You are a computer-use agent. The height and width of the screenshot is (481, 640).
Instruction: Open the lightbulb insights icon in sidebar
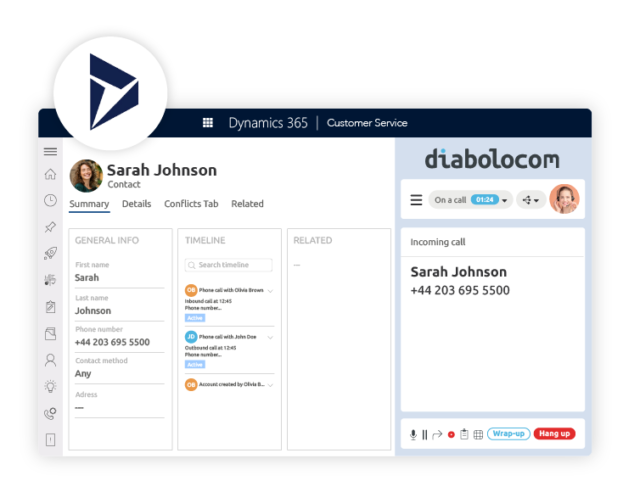click(x=50, y=386)
